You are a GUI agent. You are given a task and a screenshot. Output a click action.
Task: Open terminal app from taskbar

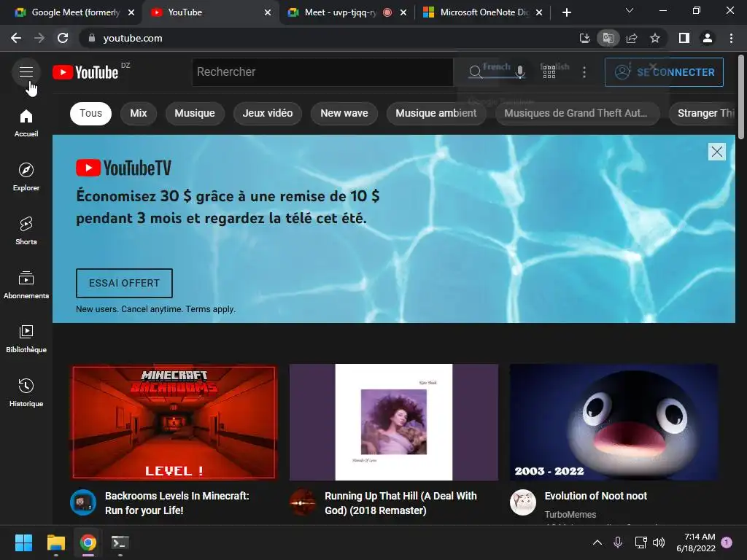tap(120, 542)
